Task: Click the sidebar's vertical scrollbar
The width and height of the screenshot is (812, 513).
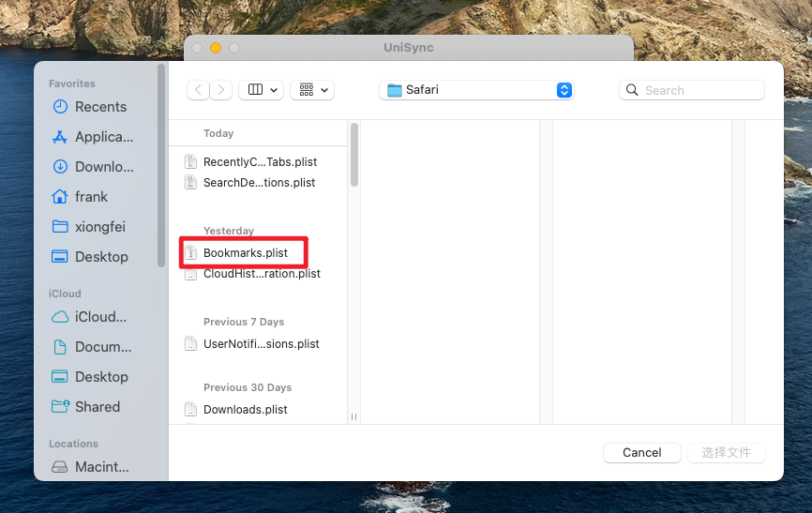Action: click(x=161, y=159)
